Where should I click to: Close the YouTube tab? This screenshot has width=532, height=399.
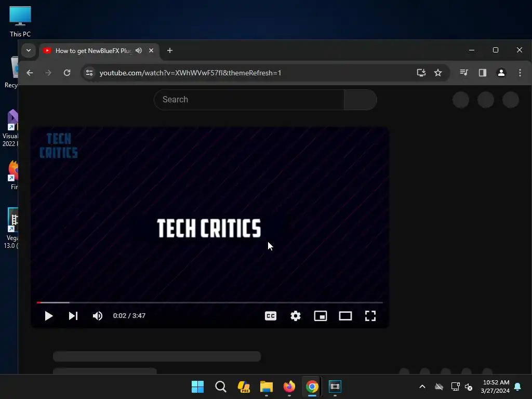point(151,50)
